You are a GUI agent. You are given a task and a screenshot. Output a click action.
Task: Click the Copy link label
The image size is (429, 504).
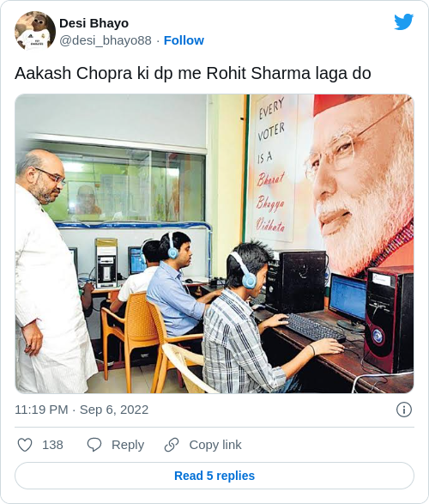[215, 445]
